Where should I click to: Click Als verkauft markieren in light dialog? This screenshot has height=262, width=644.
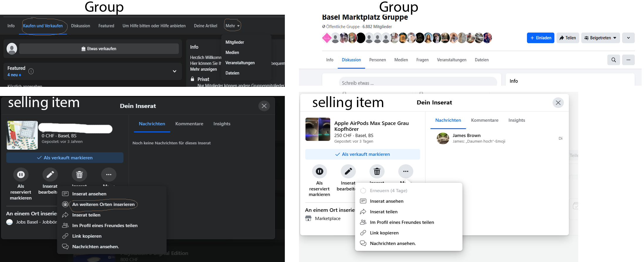click(363, 154)
